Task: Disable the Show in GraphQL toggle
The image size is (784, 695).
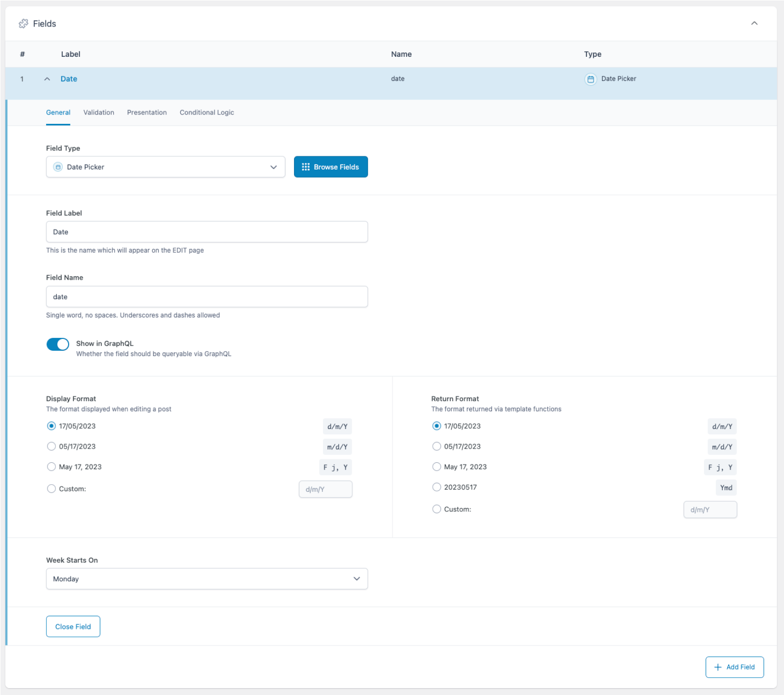Action: point(57,344)
